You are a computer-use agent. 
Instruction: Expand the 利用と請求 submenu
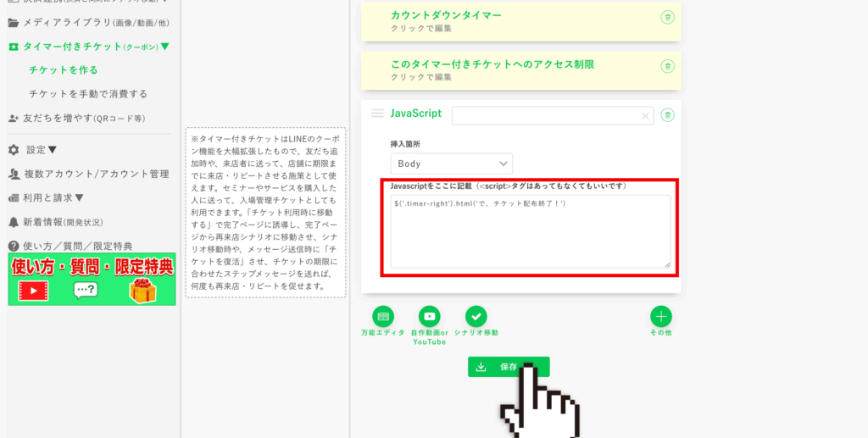(x=79, y=198)
